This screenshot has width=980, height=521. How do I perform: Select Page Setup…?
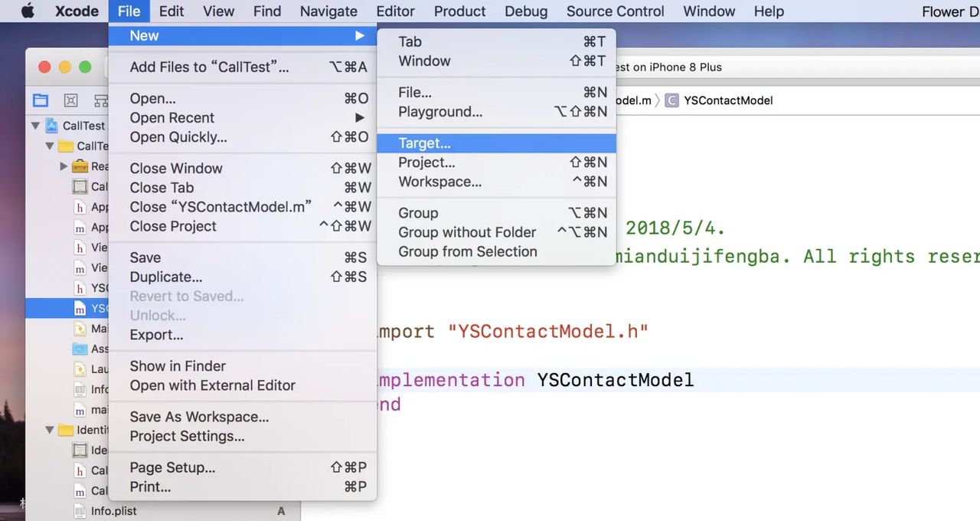[x=243, y=467]
